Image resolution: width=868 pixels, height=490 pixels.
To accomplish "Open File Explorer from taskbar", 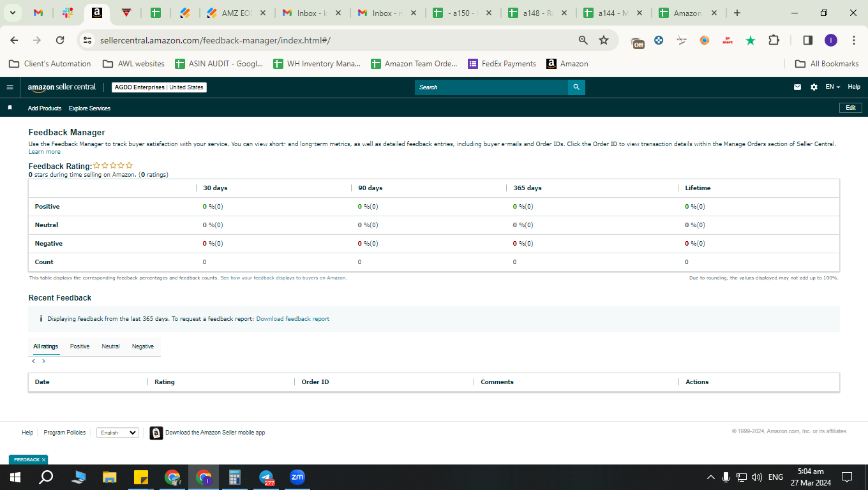I will [x=110, y=477].
